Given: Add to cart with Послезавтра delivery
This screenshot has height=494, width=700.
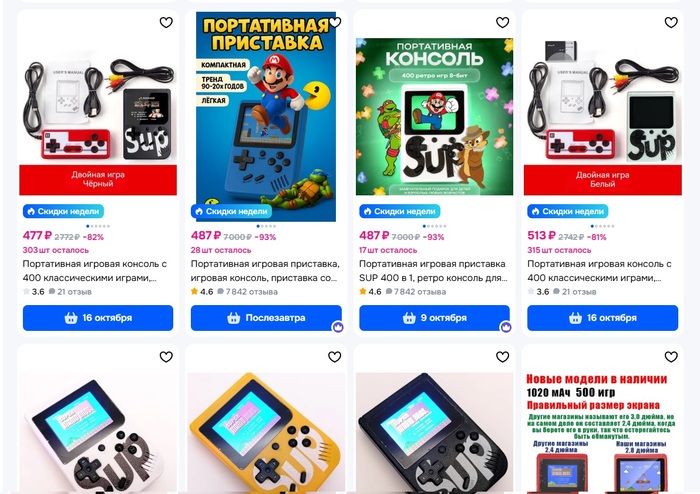Looking at the screenshot, I should 266,318.
